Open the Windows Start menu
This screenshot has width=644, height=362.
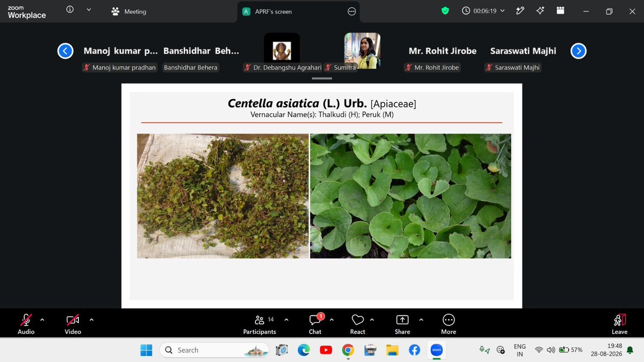146,350
